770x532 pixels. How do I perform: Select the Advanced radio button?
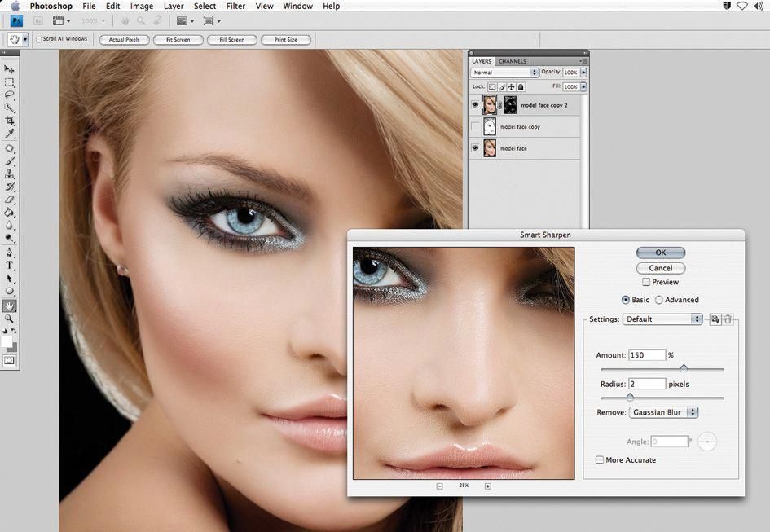coord(659,300)
